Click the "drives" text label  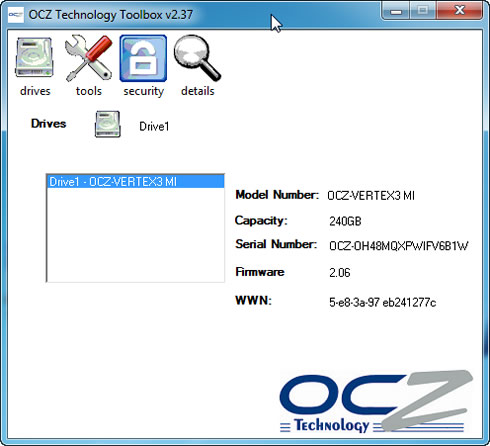pos(35,91)
